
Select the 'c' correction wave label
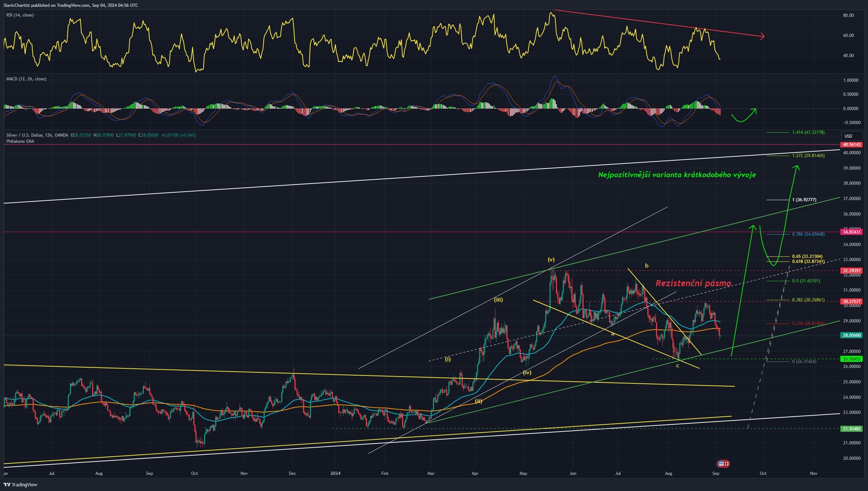coord(678,366)
